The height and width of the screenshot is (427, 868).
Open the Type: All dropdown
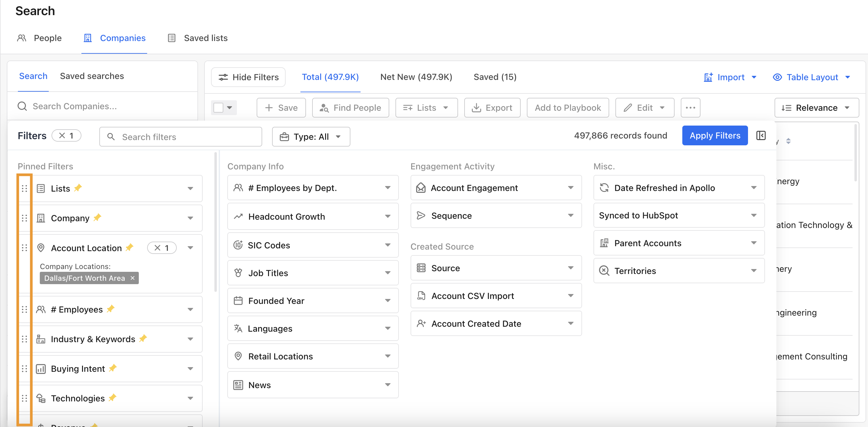coord(311,136)
